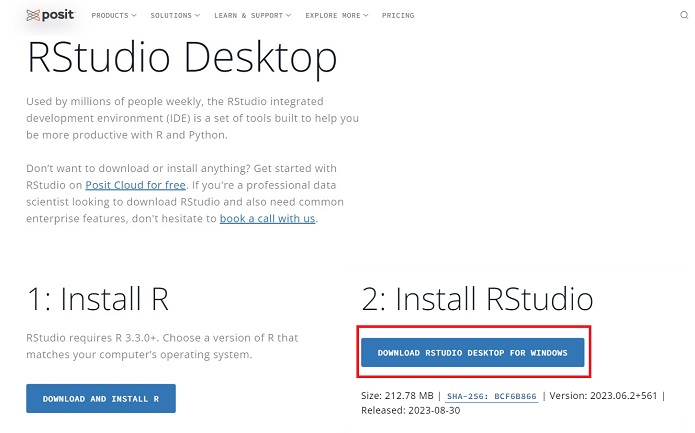
Task: Click the 'Size: 212.78 MB' text
Action: click(397, 396)
